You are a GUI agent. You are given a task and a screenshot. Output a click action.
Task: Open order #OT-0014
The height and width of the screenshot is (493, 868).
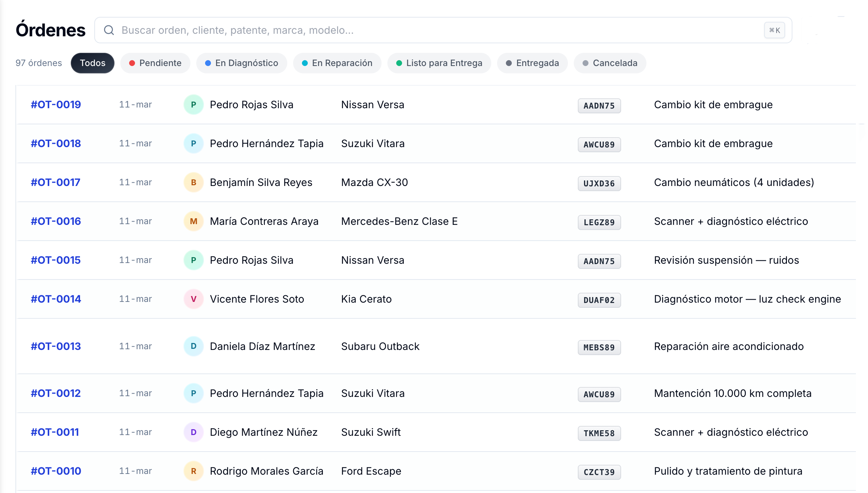coord(56,299)
